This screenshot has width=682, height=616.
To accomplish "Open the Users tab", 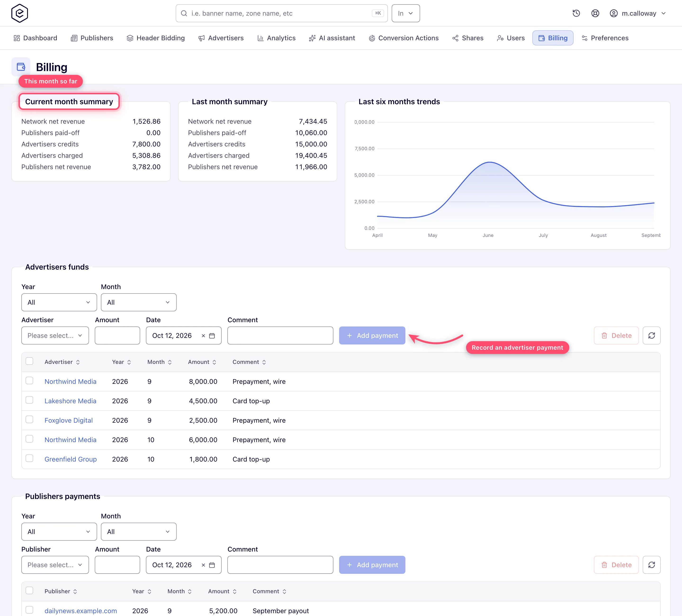I will coord(511,38).
